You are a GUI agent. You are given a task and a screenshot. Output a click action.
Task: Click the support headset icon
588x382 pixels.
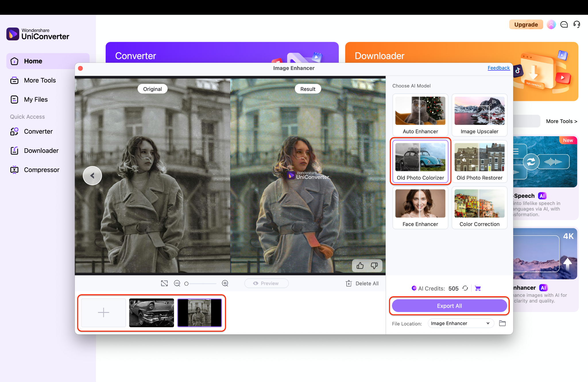(x=577, y=24)
